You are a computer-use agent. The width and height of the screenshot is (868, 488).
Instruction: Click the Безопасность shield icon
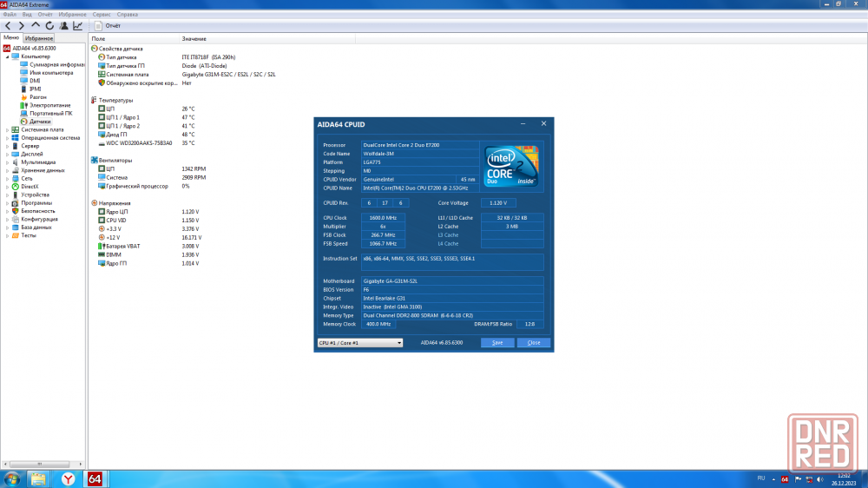(x=16, y=211)
